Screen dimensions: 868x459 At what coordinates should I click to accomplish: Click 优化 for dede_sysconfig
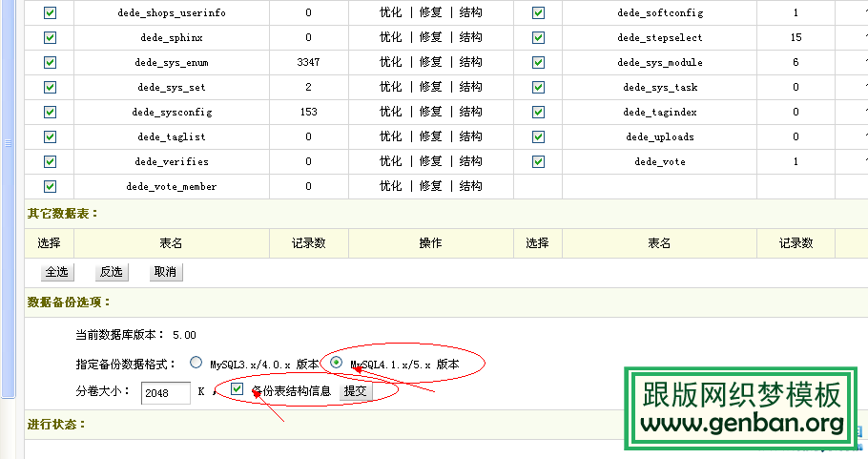[391, 112]
